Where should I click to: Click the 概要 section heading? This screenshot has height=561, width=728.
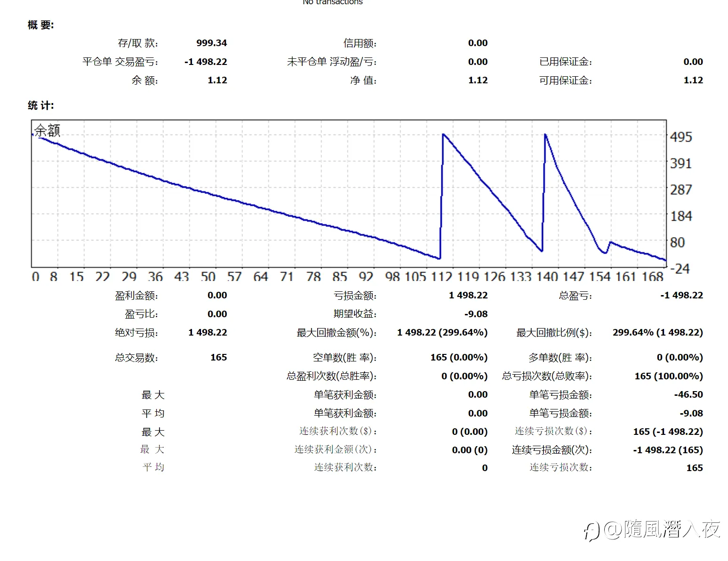pyautogui.click(x=41, y=25)
